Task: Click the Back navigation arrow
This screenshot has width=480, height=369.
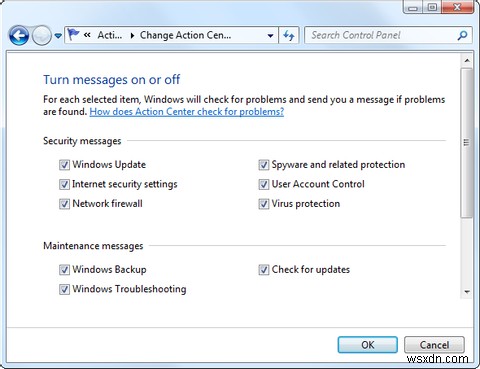Action: [19, 35]
